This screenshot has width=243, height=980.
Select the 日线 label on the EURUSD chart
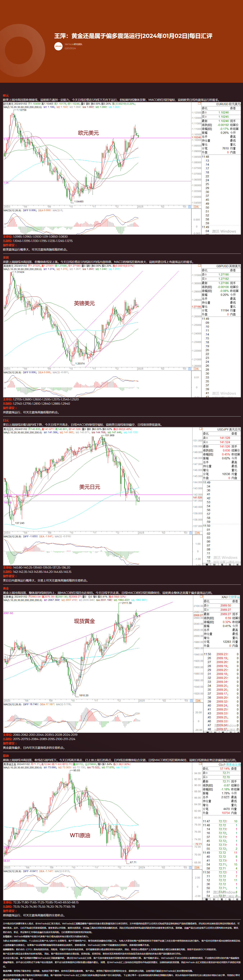click(196, 207)
